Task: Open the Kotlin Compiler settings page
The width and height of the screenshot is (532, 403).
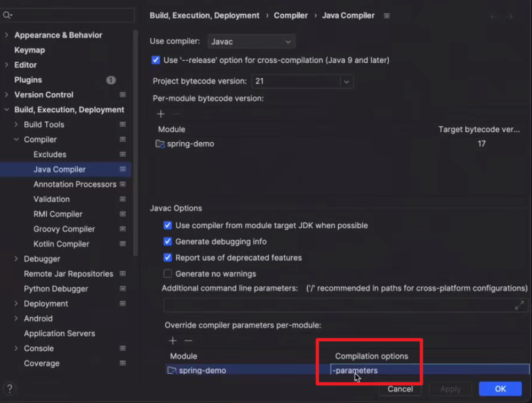Action: pyautogui.click(x=61, y=244)
